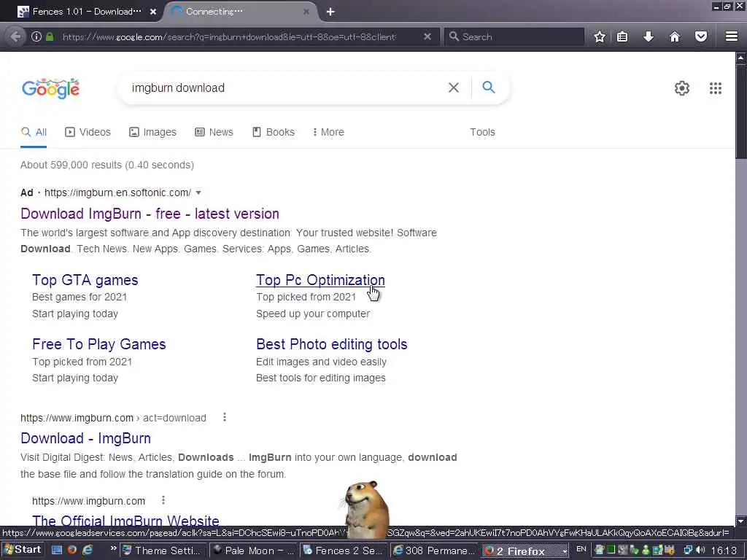Click the Google search box with imgburn download

pos(286,87)
